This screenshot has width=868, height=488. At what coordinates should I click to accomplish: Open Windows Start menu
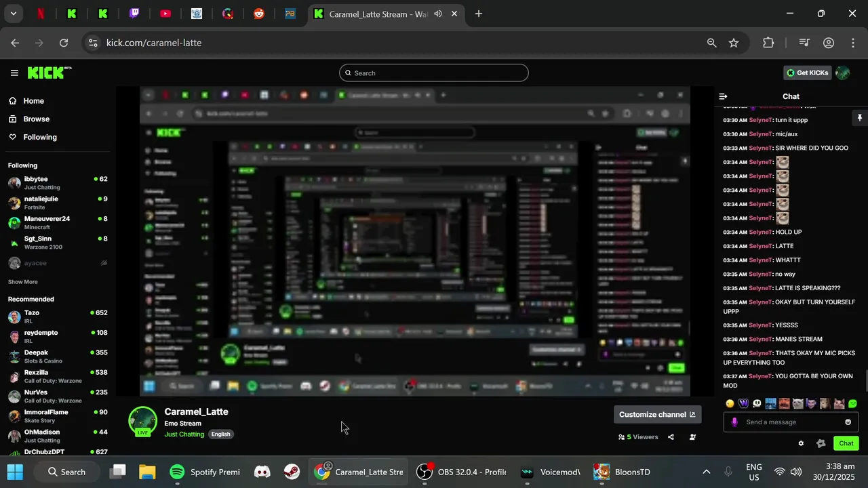(x=15, y=472)
